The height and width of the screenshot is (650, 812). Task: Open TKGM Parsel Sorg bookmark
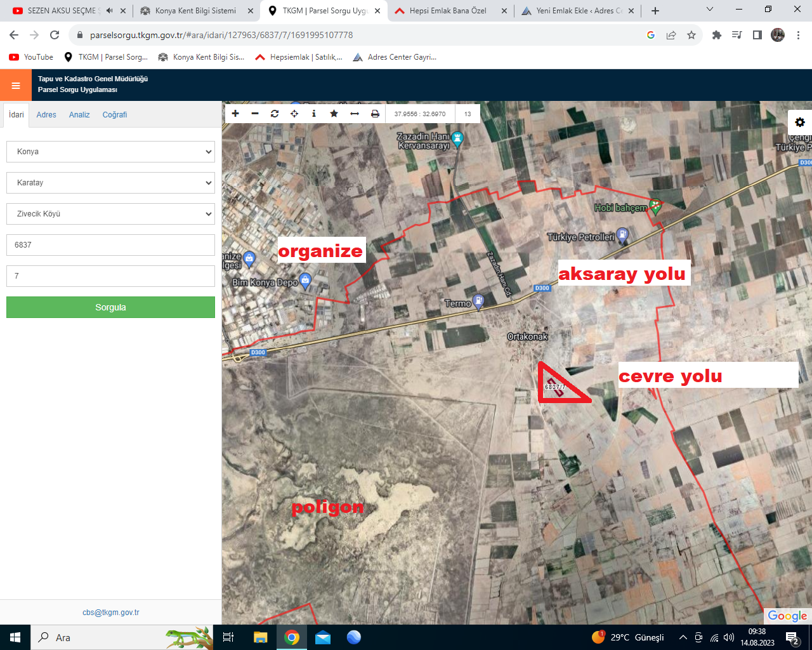[106, 57]
